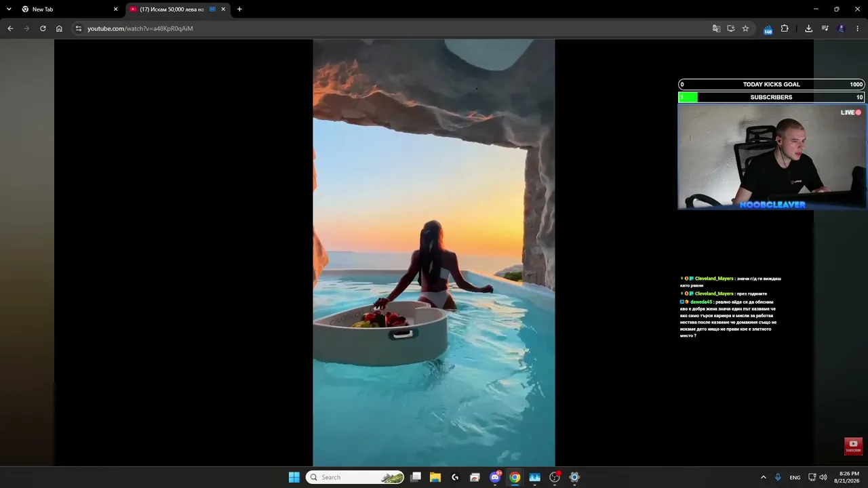Switch to Chrome in the taskbar
868x488 pixels.
point(515,477)
